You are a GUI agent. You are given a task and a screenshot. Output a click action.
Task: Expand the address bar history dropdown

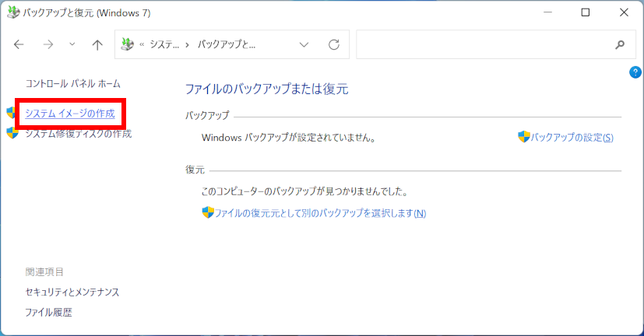pos(304,44)
